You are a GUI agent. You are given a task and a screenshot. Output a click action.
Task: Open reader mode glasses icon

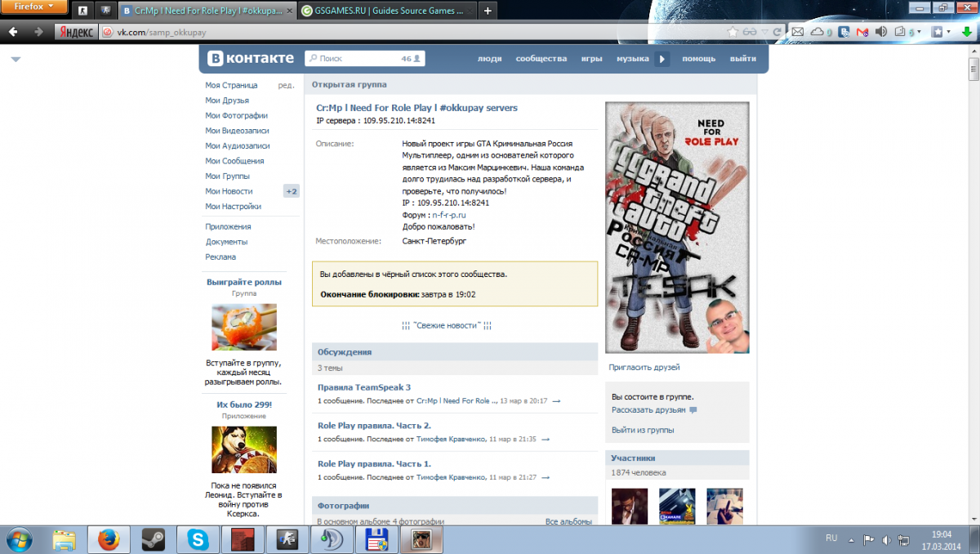coord(750,32)
